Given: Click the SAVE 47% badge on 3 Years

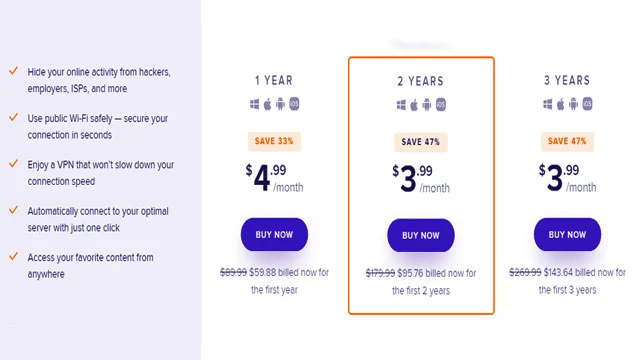Looking at the screenshot, I should (x=567, y=141).
